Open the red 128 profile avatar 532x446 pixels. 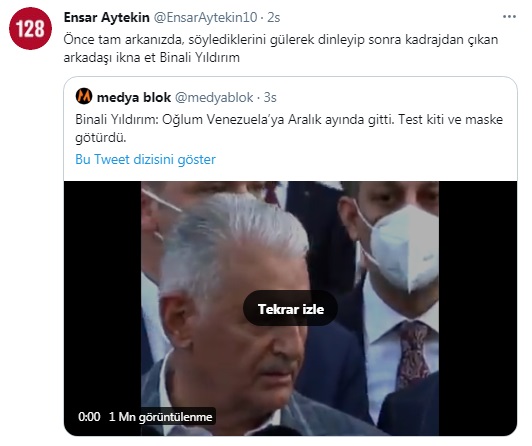[x=30, y=28]
